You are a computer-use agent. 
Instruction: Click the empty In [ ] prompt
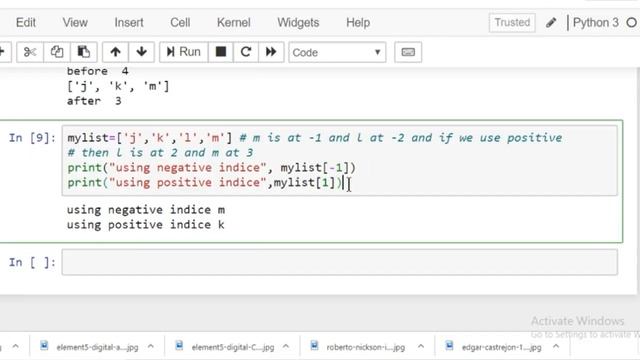32,262
